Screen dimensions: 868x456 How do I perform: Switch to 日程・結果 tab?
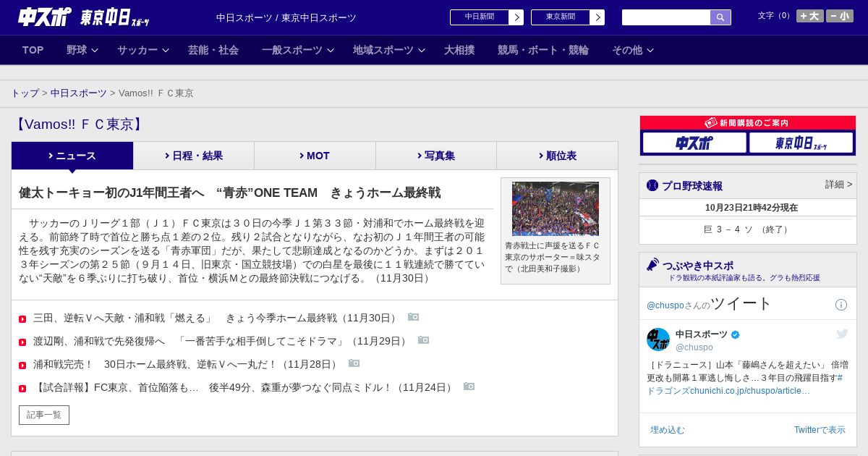coord(194,156)
